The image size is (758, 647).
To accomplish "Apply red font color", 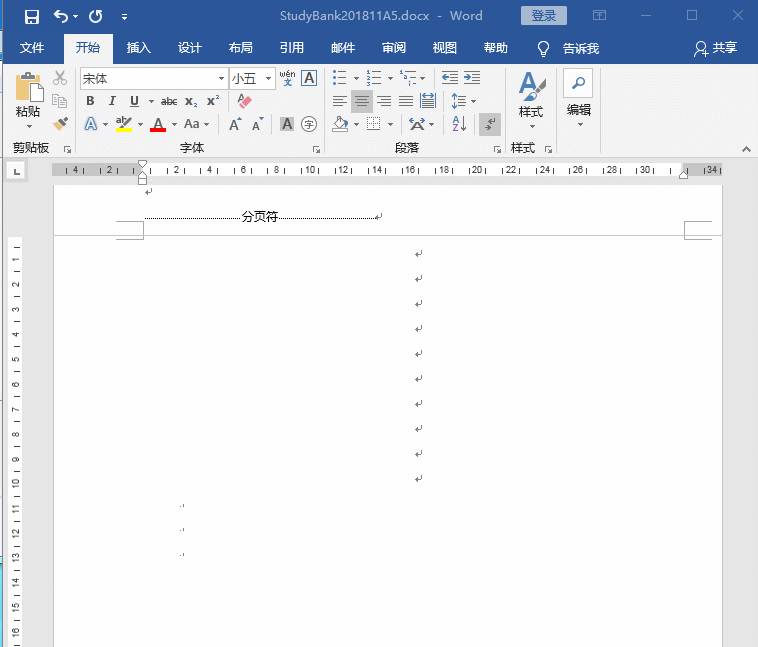I will point(158,124).
